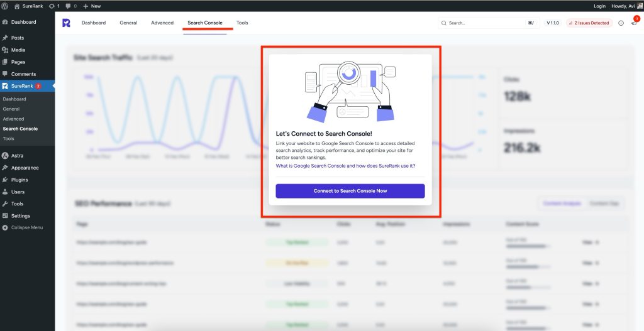The height and width of the screenshot is (331, 644).
Task: Click Connect to Search Console Now button
Action: point(350,191)
